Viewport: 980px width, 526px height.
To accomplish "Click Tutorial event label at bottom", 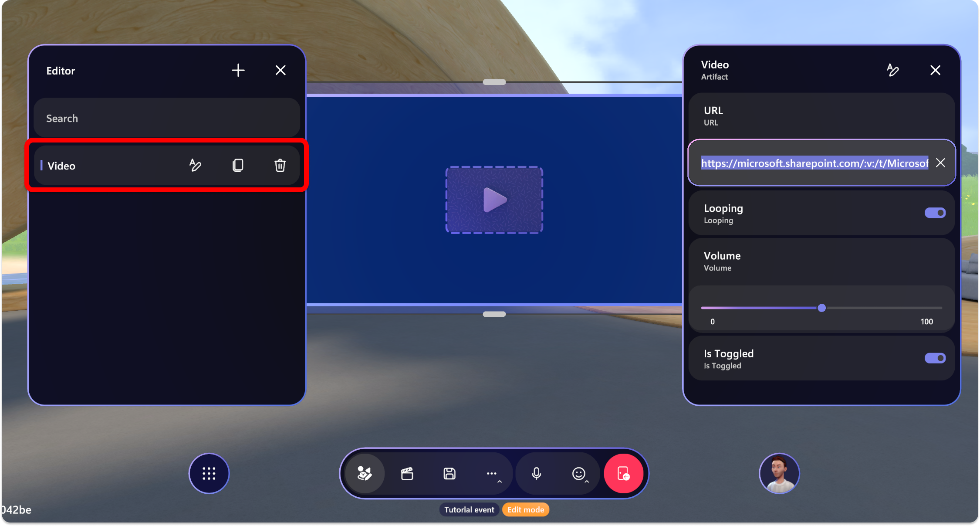I will 469,509.
